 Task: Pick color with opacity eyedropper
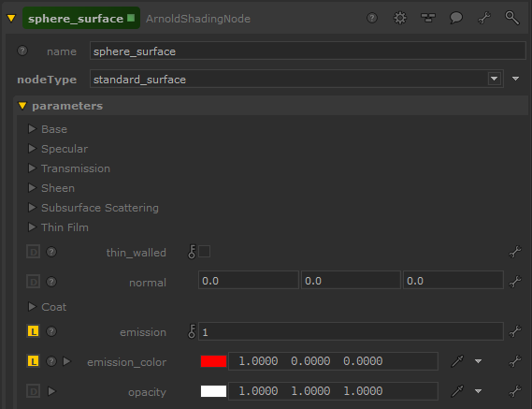pyautogui.click(x=457, y=391)
